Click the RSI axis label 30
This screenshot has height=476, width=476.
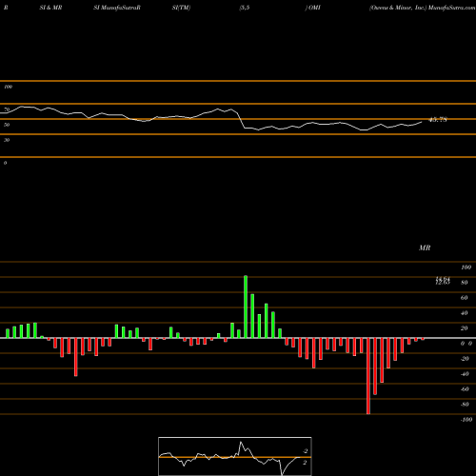(x=7, y=140)
